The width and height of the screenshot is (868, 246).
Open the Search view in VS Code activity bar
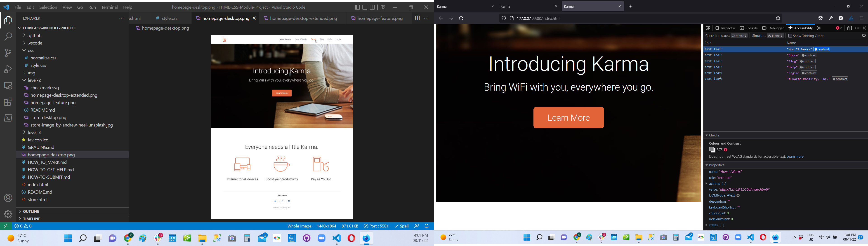8,36
